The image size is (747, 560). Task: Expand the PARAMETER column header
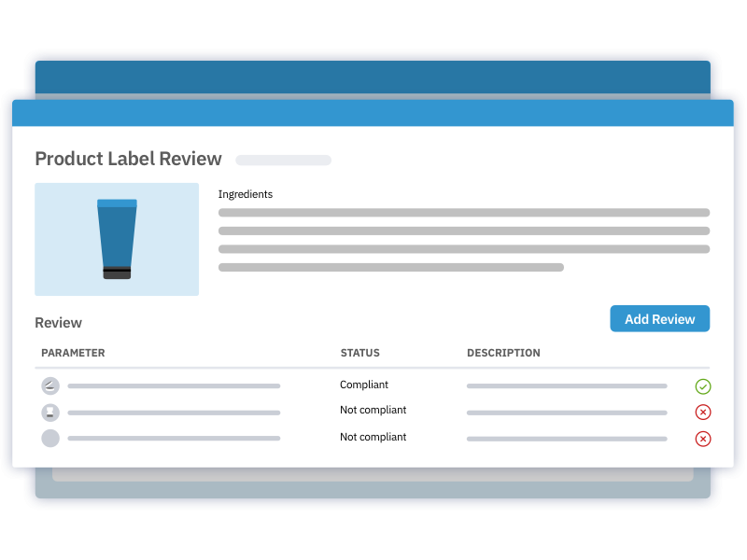[73, 353]
